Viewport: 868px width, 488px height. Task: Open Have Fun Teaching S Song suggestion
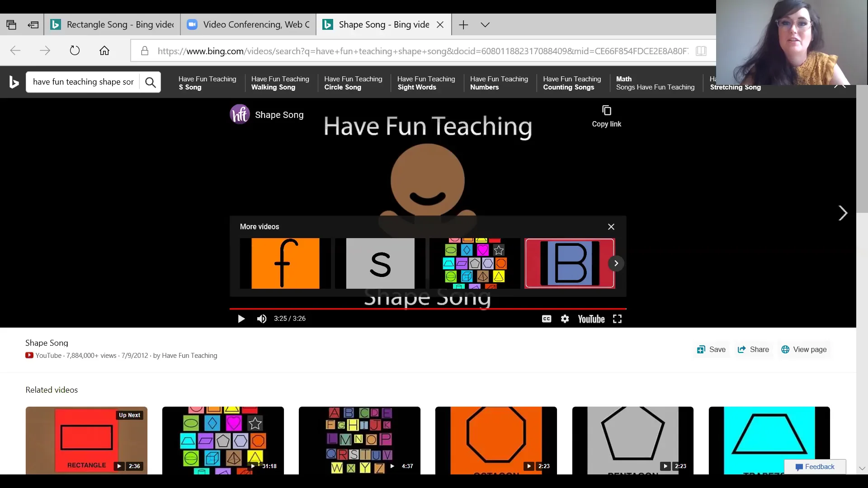[x=208, y=83]
